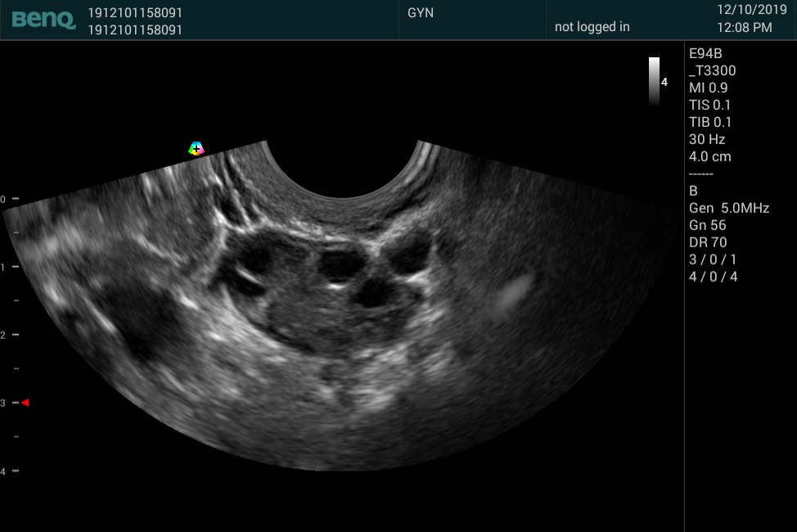Open the Gen 5.0MHz frequency setting
797x532 pixels.
coord(729,209)
